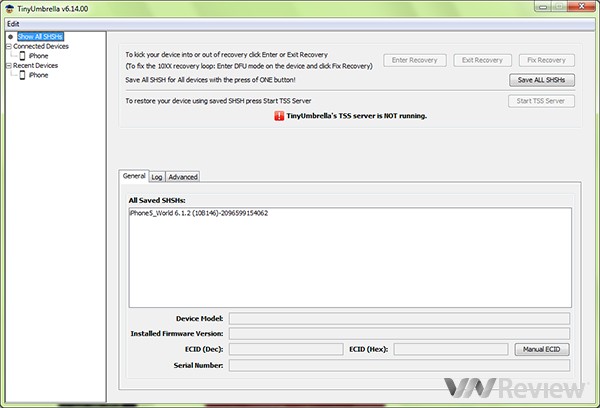Viewport: 600px width, 408px height.
Task: Open the Edit menu
Action: (13, 24)
